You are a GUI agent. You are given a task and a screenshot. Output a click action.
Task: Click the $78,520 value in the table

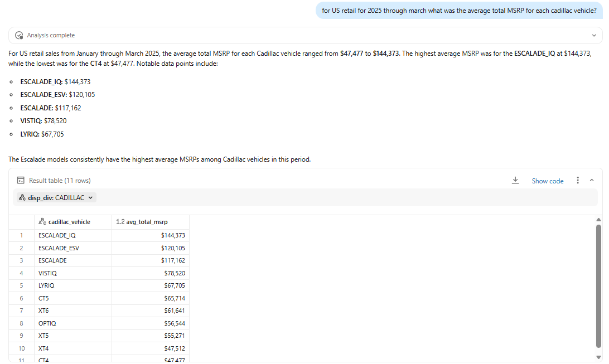coord(175,273)
